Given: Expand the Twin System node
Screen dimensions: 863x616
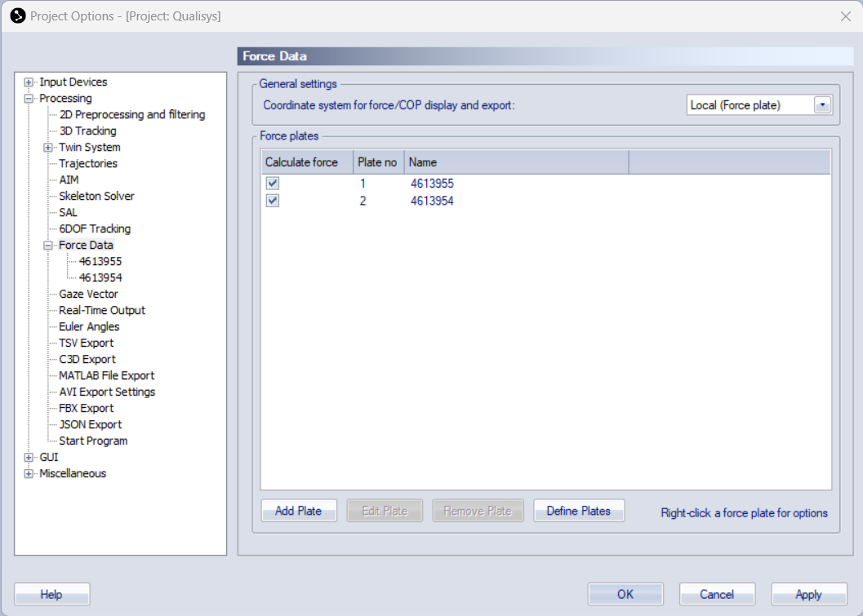Looking at the screenshot, I should [x=49, y=148].
